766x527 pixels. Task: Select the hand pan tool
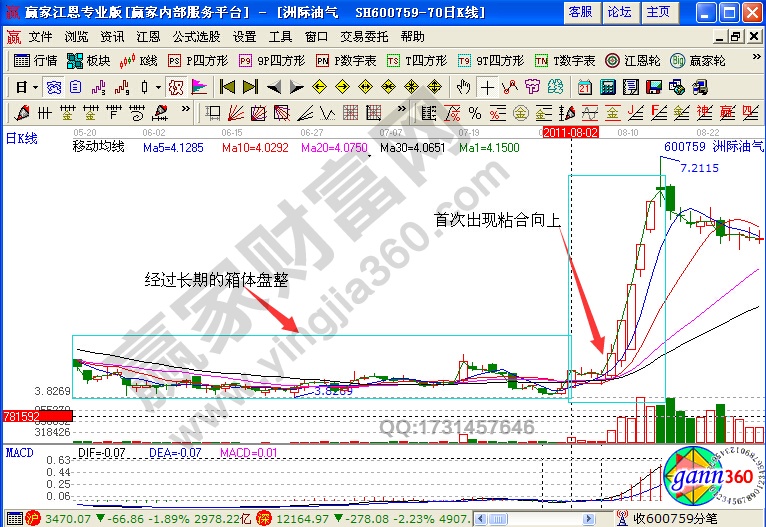pyautogui.click(x=463, y=86)
